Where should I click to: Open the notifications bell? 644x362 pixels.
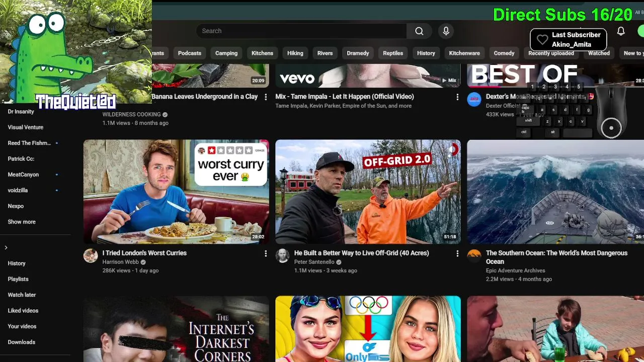(621, 31)
